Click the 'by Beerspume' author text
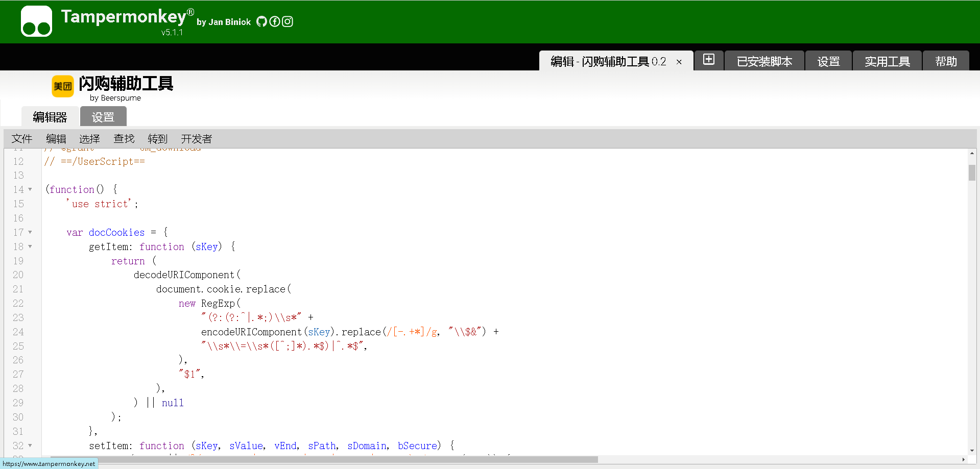 pos(115,98)
